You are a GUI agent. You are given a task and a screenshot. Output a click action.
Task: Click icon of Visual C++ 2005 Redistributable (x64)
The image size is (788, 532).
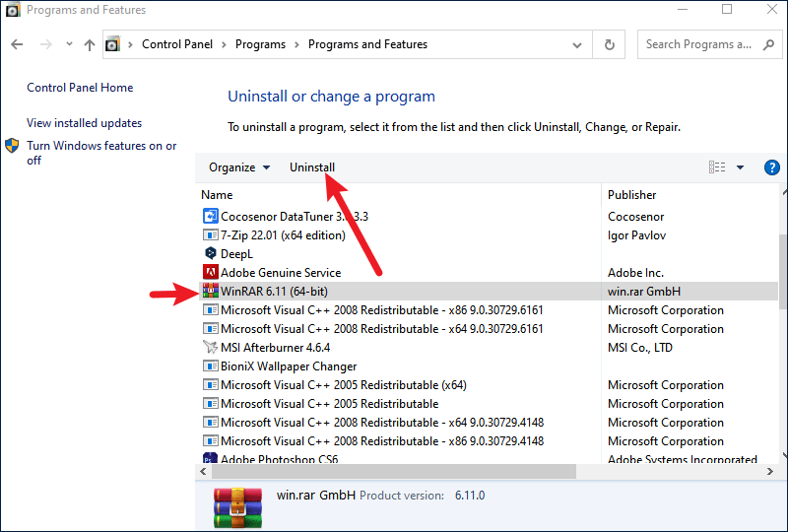(x=210, y=384)
